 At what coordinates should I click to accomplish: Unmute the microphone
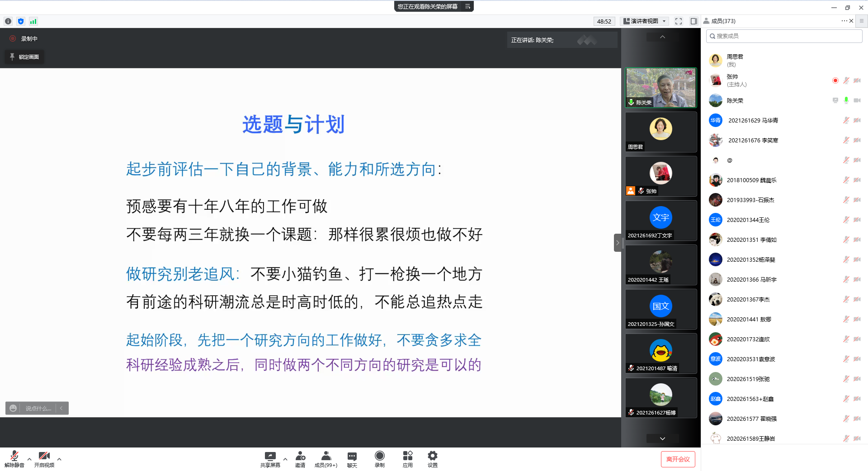click(x=14, y=456)
